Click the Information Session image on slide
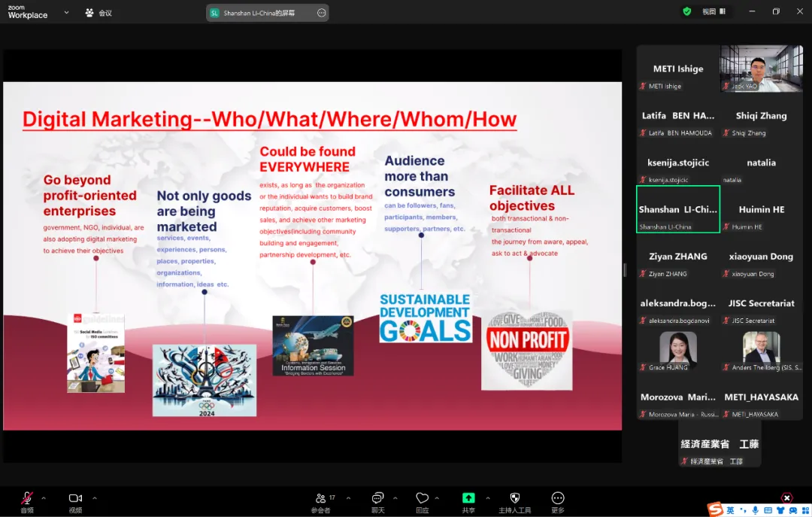This screenshot has height=517, width=812. tap(313, 345)
